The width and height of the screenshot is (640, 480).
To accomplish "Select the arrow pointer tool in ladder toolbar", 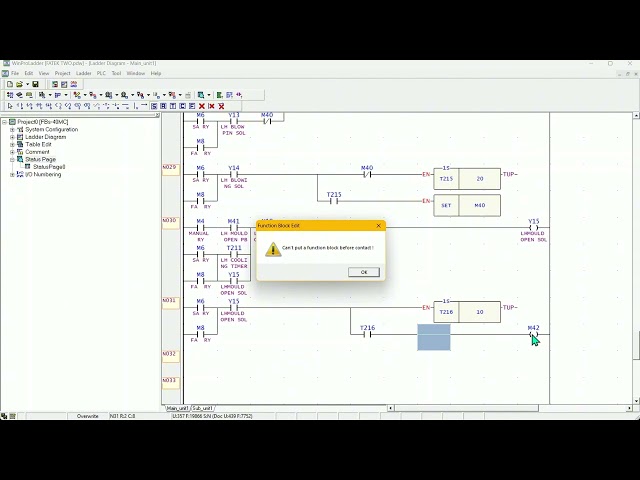I will pyautogui.click(x=10, y=106).
